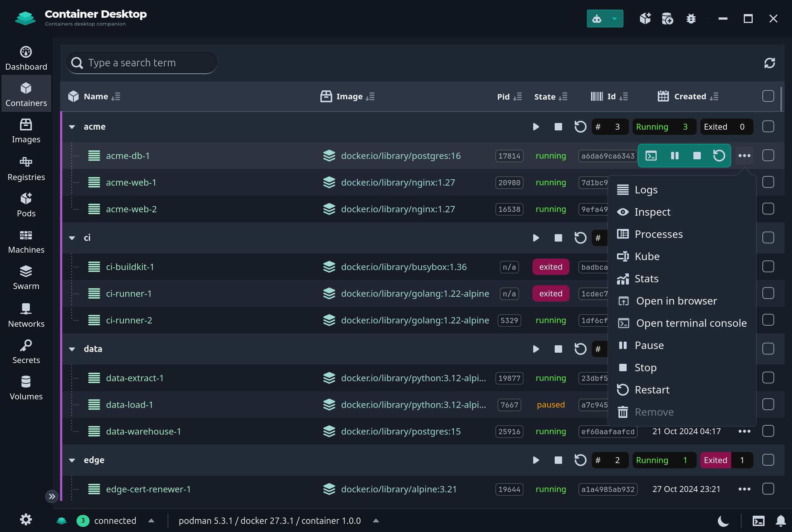Check the acme group checkbox
Image resolution: width=792 pixels, height=532 pixels.
[768, 127]
